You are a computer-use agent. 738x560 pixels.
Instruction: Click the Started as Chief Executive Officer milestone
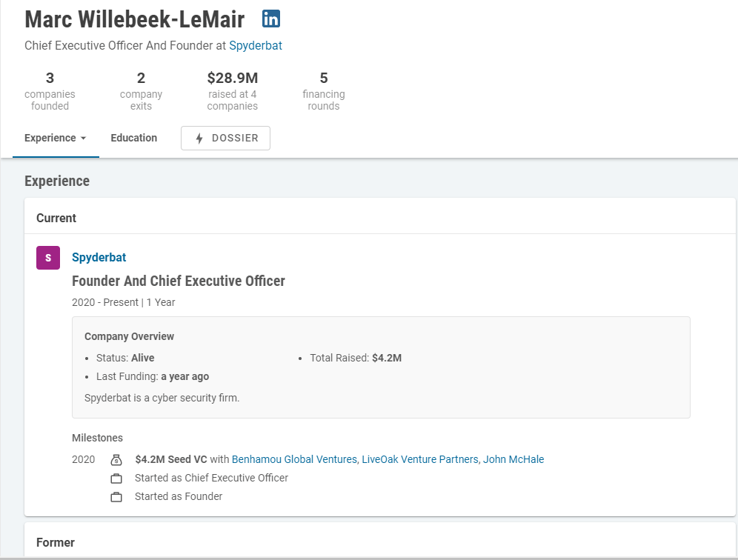211,478
